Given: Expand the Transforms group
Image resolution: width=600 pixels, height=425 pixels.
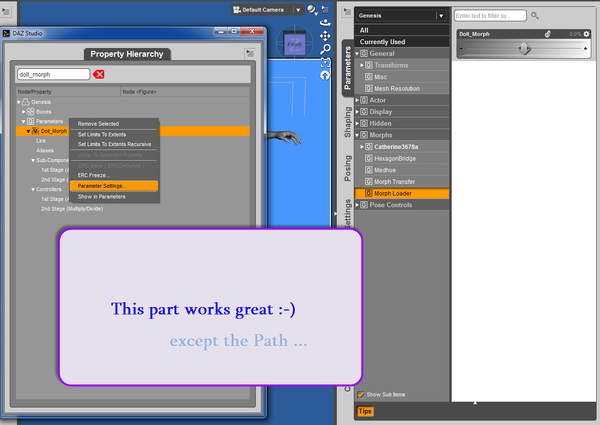Looking at the screenshot, I should [x=362, y=65].
